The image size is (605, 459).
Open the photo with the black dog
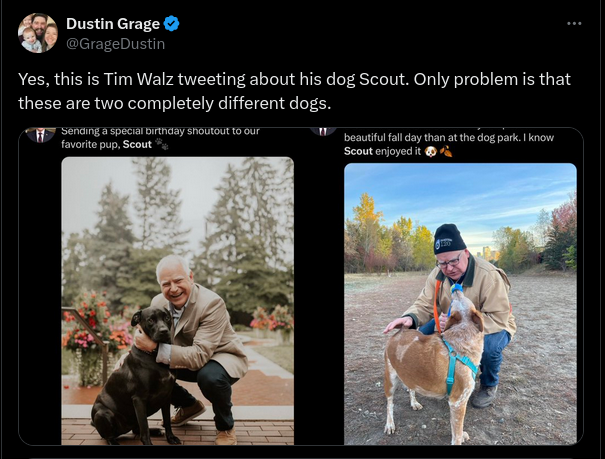pyautogui.click(x=177, y=301)
